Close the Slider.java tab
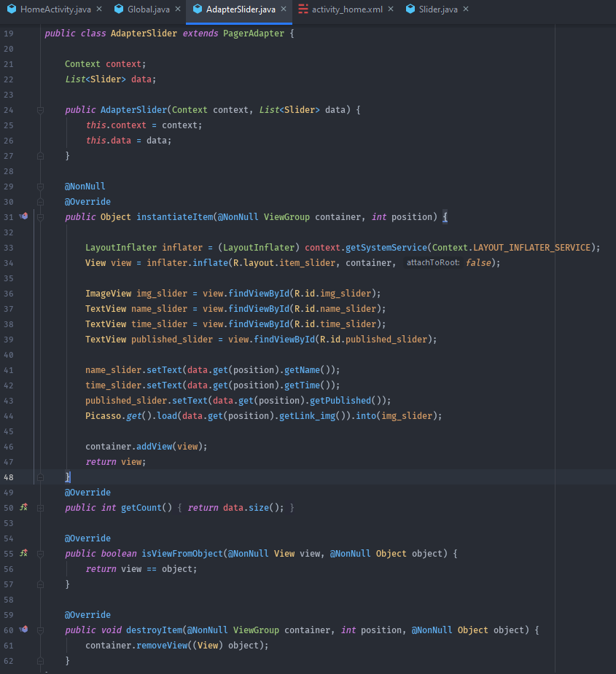The height and width of the screenshot is (674, 616). (x=466, y=9)
